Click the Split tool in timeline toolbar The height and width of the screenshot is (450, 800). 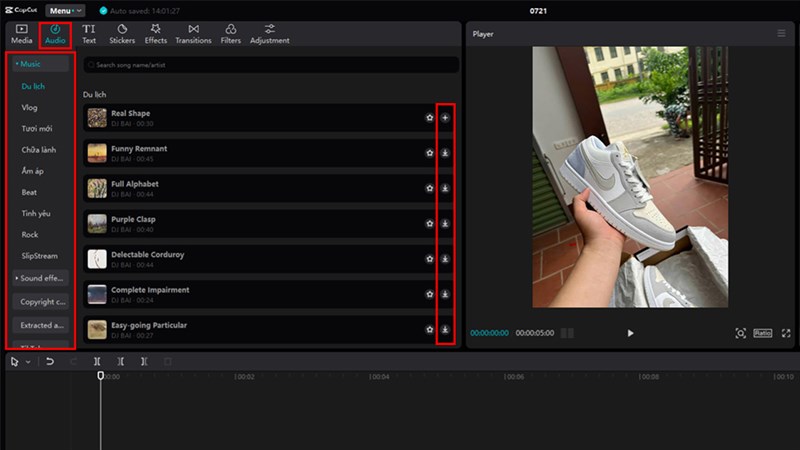(x=97, y=361)
